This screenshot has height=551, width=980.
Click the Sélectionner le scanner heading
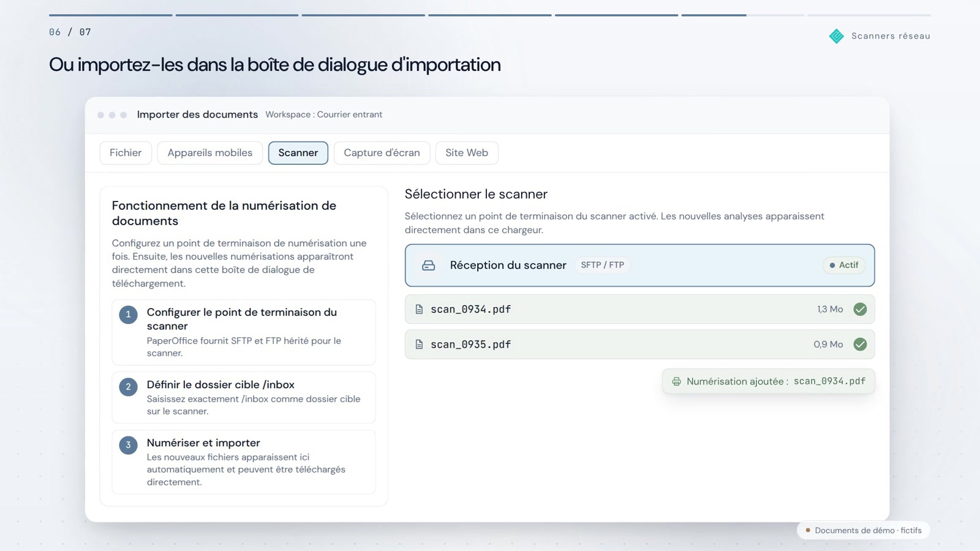click(x=476, y=194)
